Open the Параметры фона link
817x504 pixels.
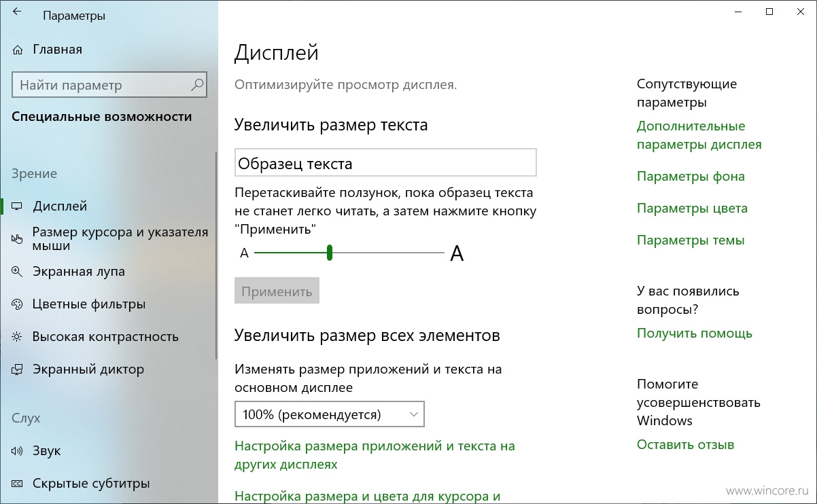pos(691,177)
